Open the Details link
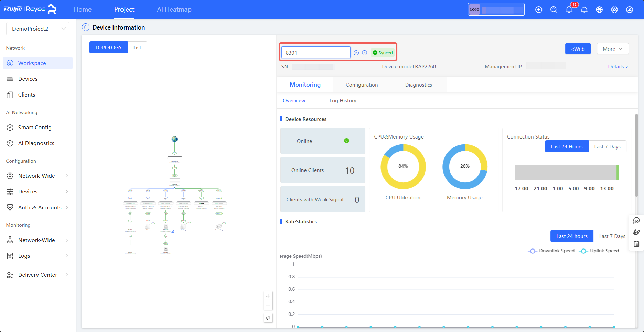The image size is (644, 332). tap(618, 67)
